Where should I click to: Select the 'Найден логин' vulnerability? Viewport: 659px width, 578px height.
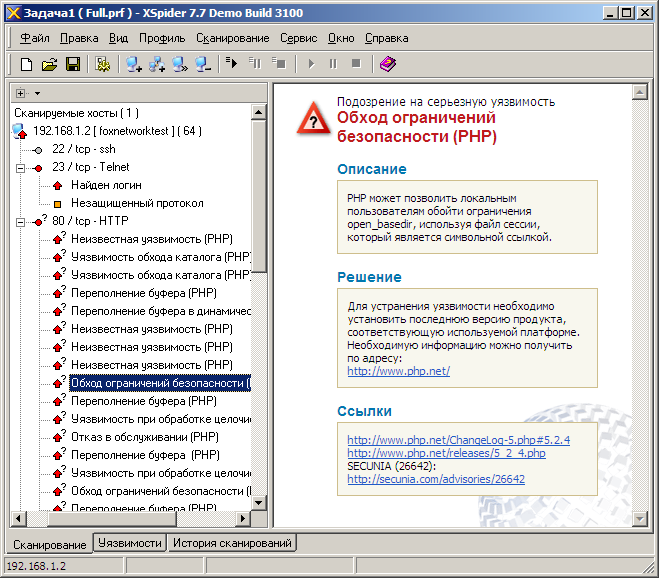pyautogui.click(x=106, y=185)
